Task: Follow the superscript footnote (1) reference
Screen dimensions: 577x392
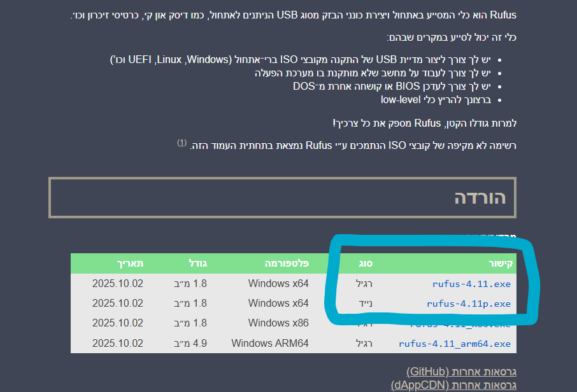Action: 182,143
